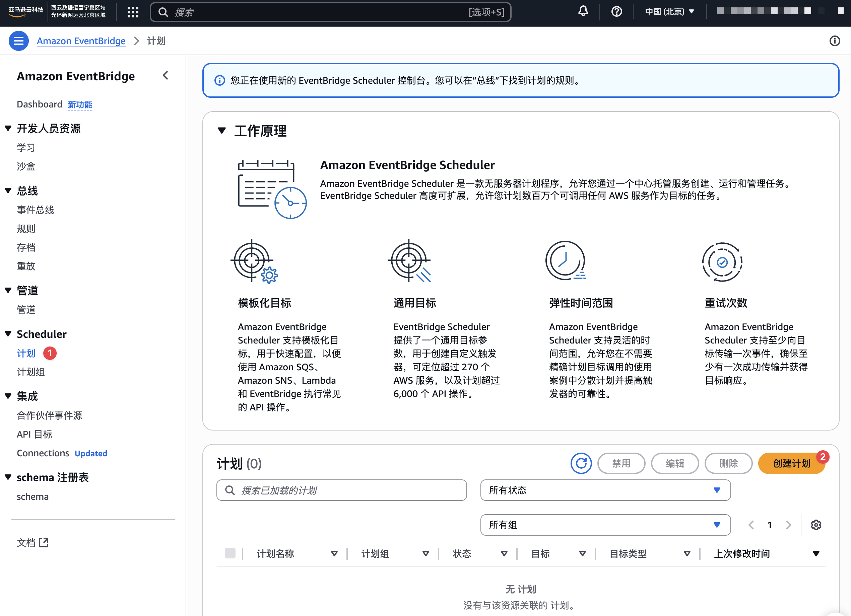Open 事件总线 in the sidebar
The height and width of the screenshot is (616, 851).
point(35,210)
